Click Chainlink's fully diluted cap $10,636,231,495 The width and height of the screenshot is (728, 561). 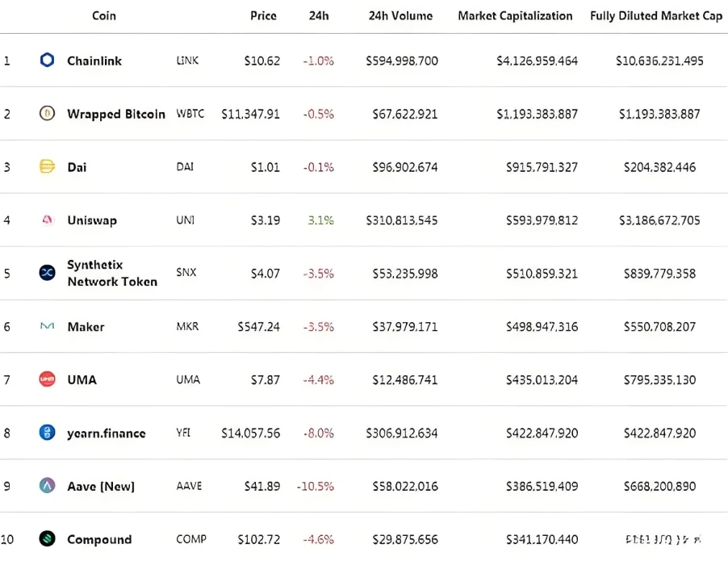click(659, 61)
